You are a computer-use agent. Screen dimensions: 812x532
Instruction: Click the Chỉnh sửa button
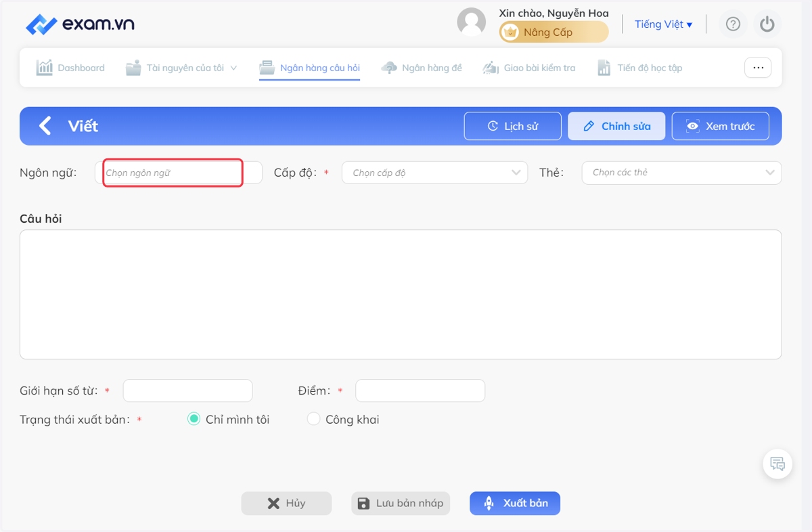pos(616,126)
